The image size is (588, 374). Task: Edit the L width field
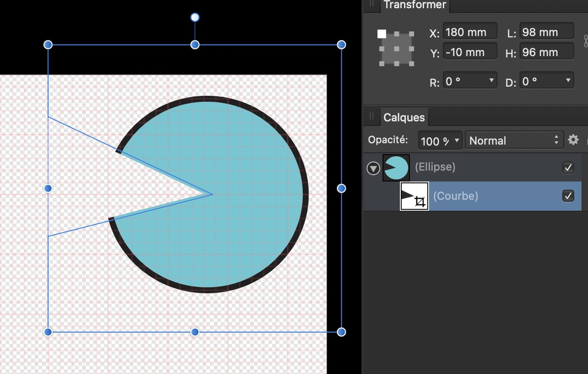[546, 32]
